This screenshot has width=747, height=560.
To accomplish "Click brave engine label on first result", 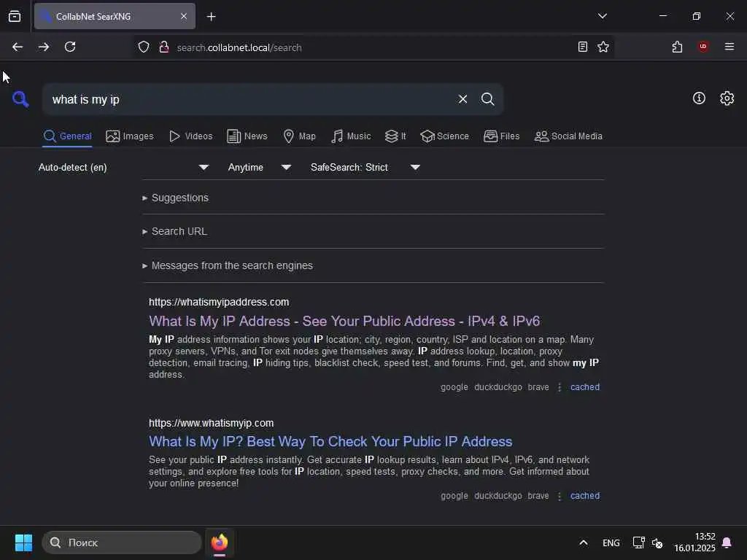I will coord(538,387).
